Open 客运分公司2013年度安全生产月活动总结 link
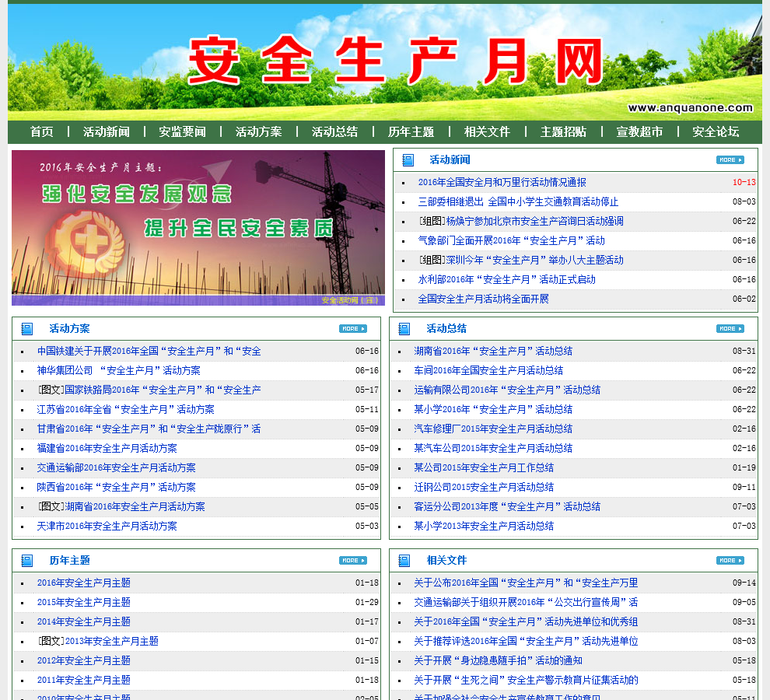The height and width of the screenshot is (700, 770). coord(507,506)
